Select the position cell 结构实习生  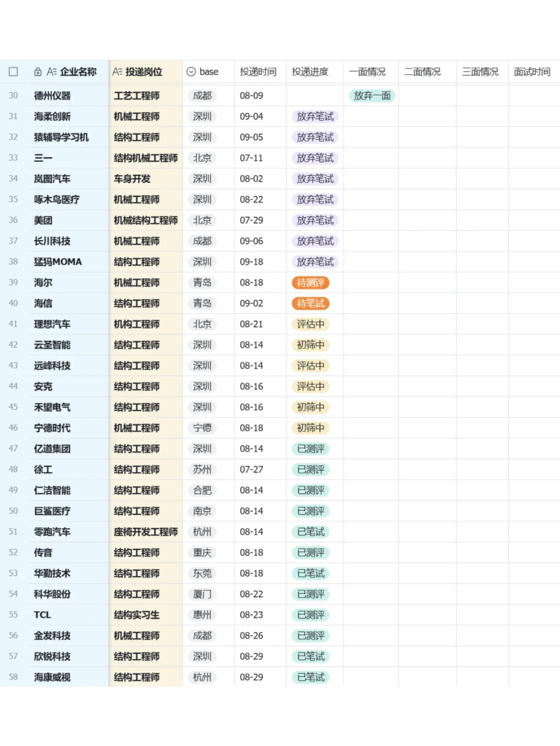coord(146,615)
